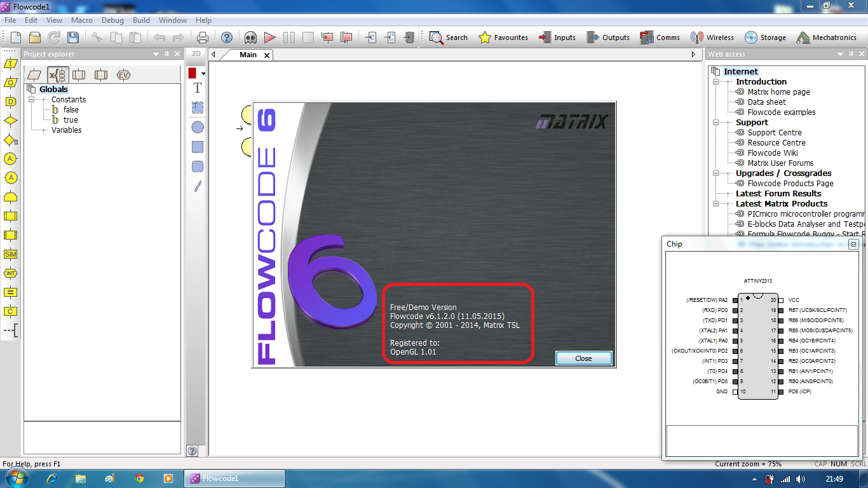Click the Step Over icon
Image resolution: width=868 pixels, height=488 pixels.
pyautogui.click(x=346, y=37)
